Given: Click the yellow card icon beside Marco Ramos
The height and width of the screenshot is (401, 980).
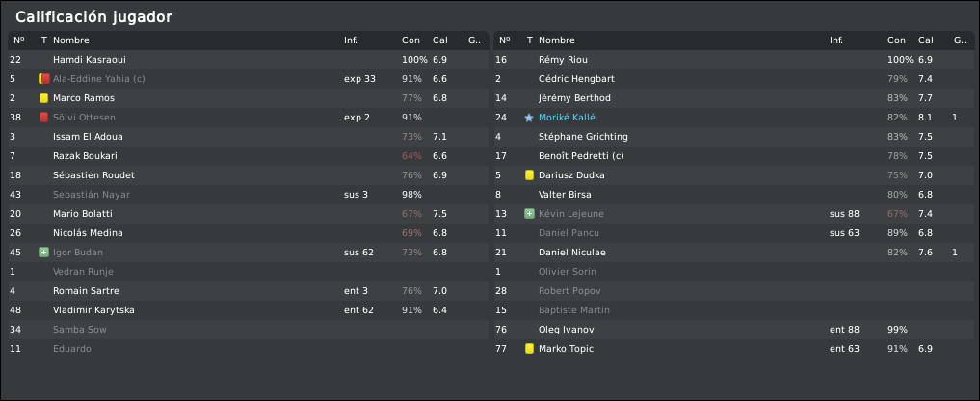Looking at the screenshot, I should point(43,98).
